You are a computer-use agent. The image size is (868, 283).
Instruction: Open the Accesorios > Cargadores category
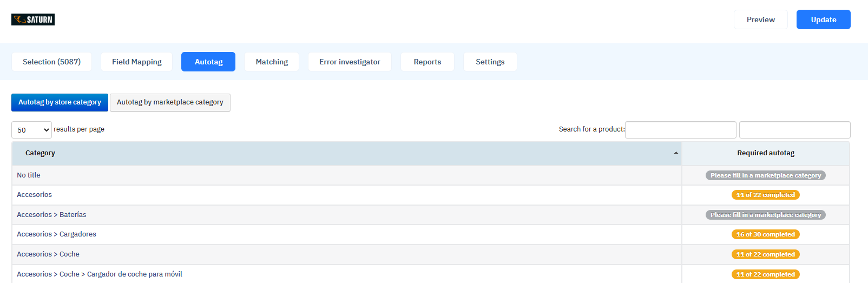56,234
